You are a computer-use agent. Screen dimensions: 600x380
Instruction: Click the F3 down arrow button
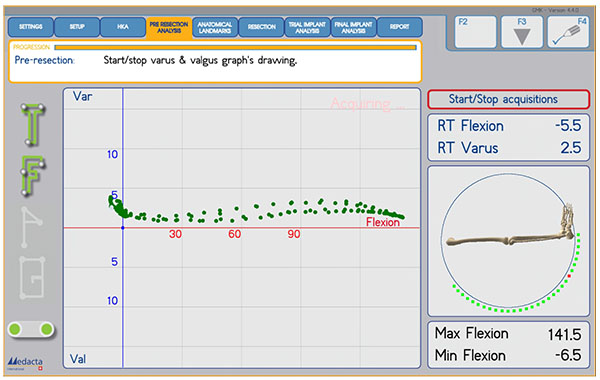(522, 32)
